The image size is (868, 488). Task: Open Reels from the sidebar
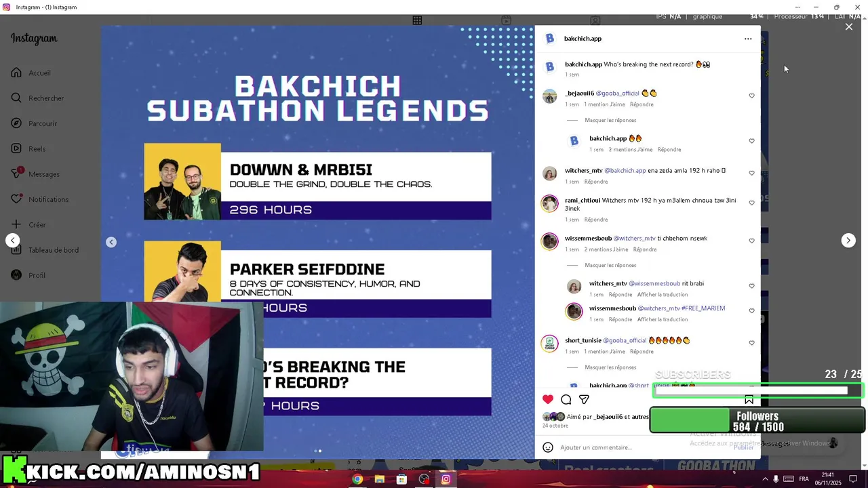28,148
